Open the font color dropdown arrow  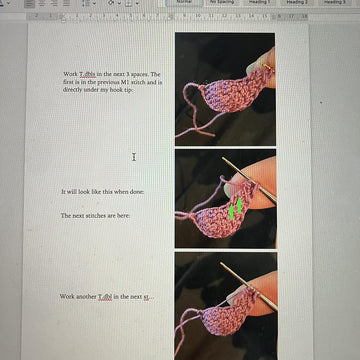(x=8, y=4)
